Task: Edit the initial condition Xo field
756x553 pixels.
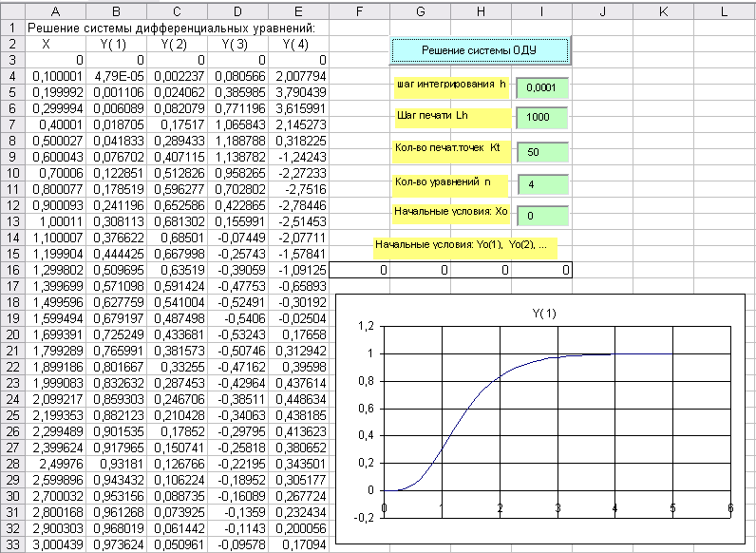Action: (x=542, y=216)
